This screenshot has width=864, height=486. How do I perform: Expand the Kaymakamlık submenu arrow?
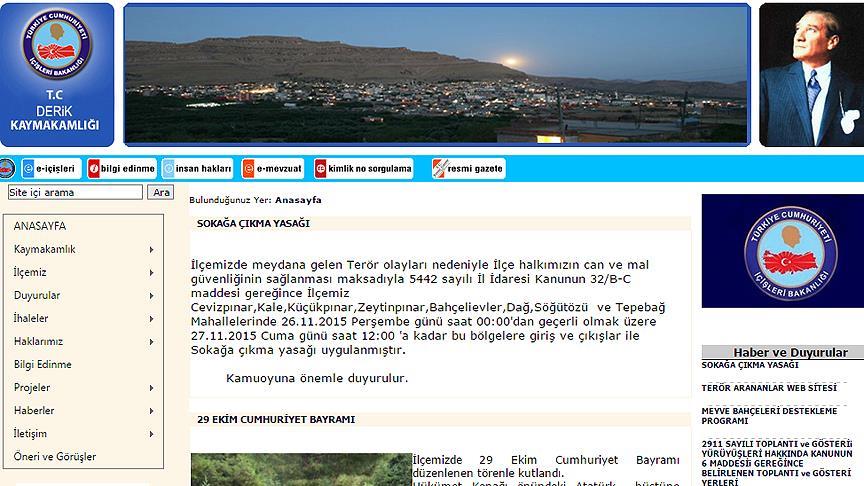(x=151, y=250)
